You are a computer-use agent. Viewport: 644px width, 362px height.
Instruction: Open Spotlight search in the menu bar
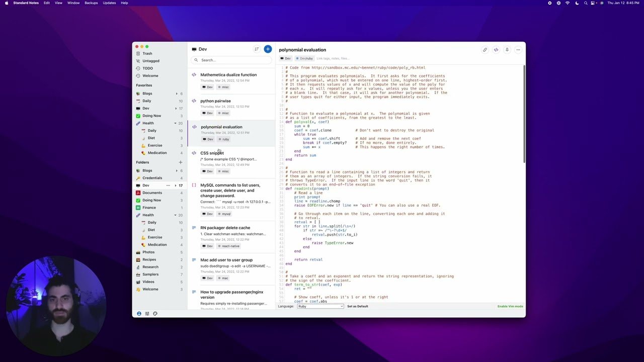(x=586, y=3)
